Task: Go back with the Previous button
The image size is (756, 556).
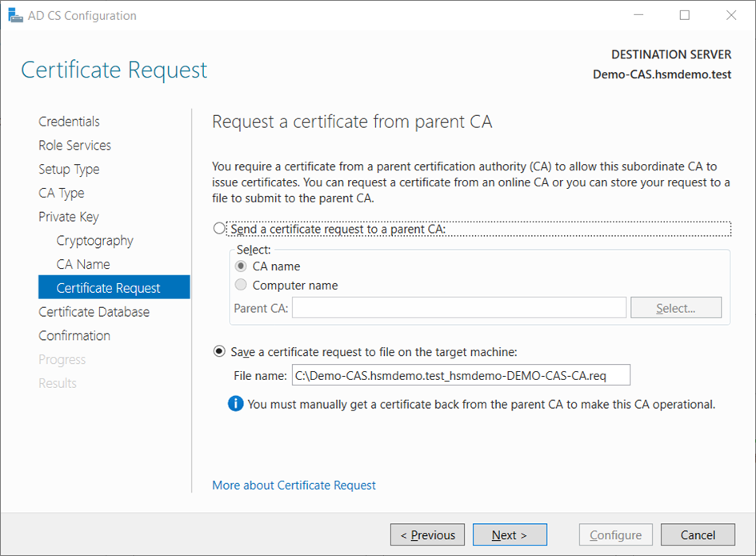Action: [x=427, y=535]
